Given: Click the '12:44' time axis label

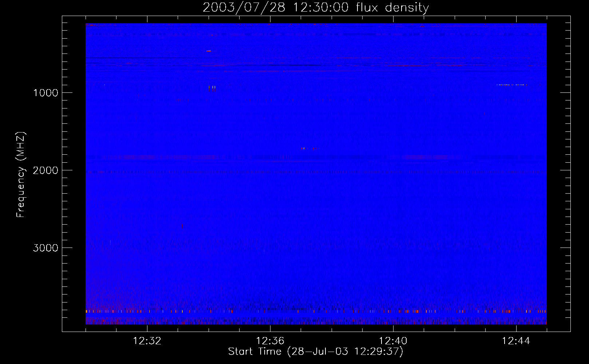Looking at the screenshot, I should tap(516, 341).
